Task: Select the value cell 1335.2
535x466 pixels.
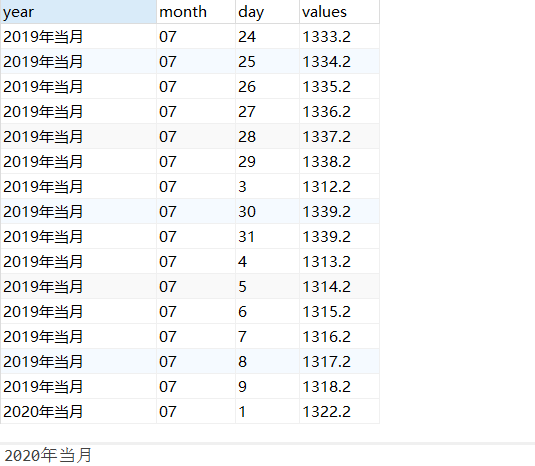Action: (x=339, y=86)
